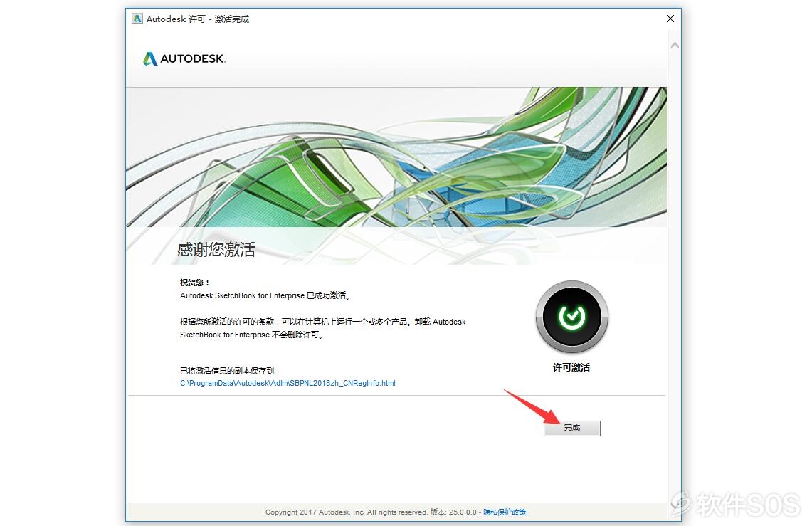Click the 已将激活信息的副本保存到 text line
The width and height of the screenshot is (812, 526).
click(228, 371)
